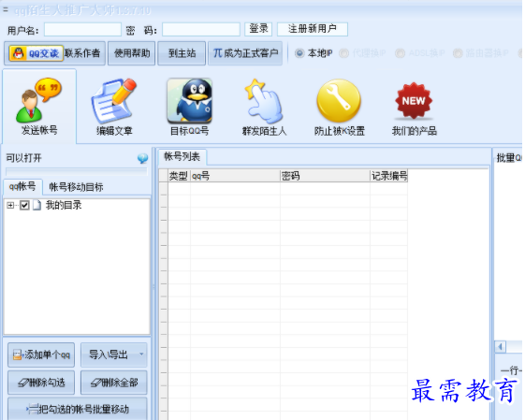This screenshot has height=420, width=525.
Task: Click the 到主站 button
Action: [182, 53]
